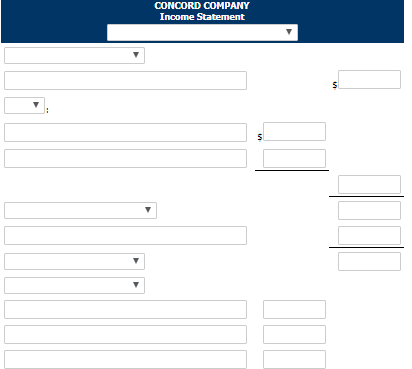
Task: Open the small dropdown followed by a colon
Action: point(24,105)
